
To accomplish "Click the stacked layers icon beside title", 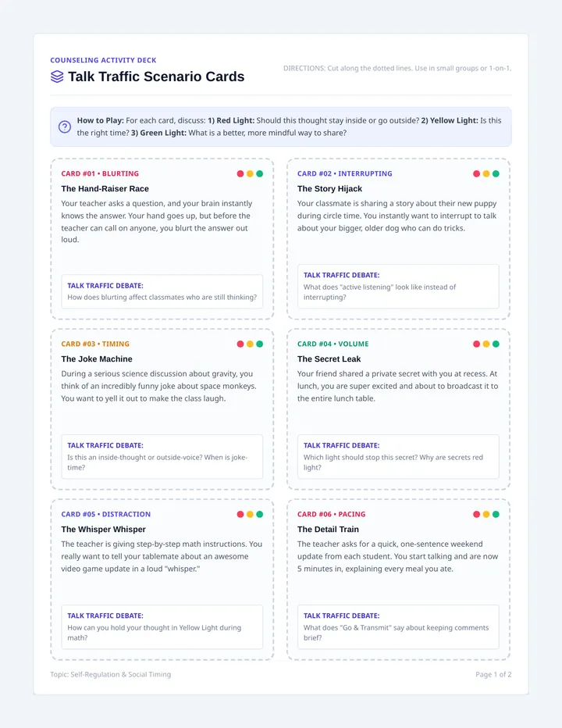I will [x=57, y=77].
